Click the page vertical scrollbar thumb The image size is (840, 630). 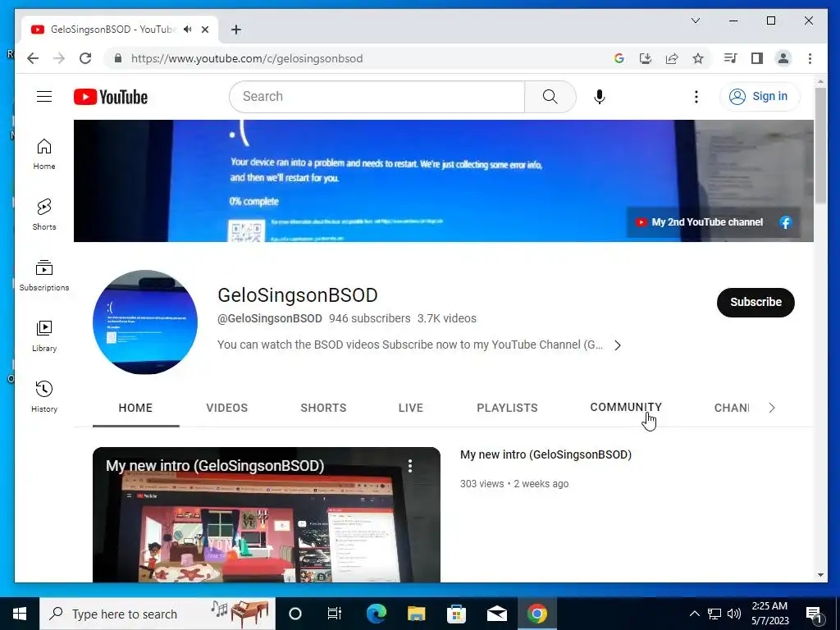(x=820, y=144)
